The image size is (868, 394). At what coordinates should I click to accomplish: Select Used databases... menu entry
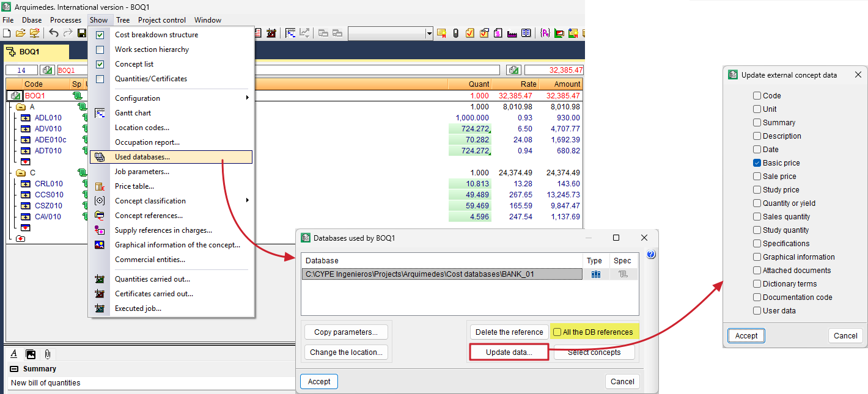tap(171, 157)
